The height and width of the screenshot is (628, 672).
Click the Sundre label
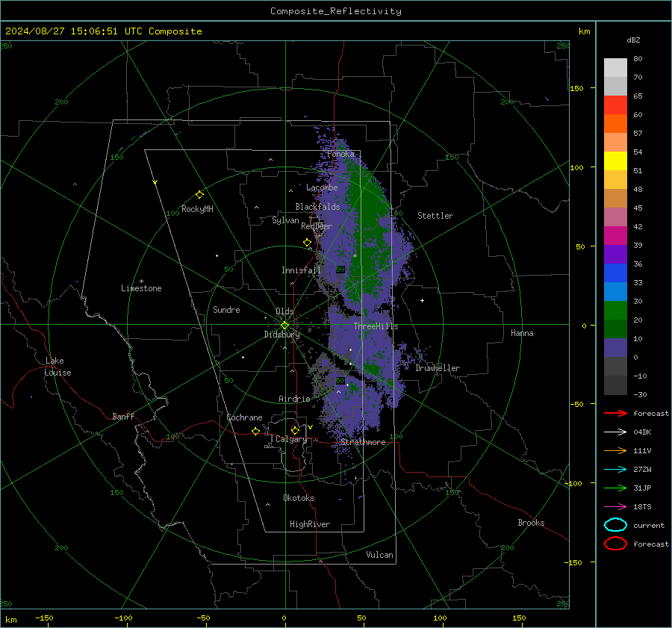click(x=226, y=310)
